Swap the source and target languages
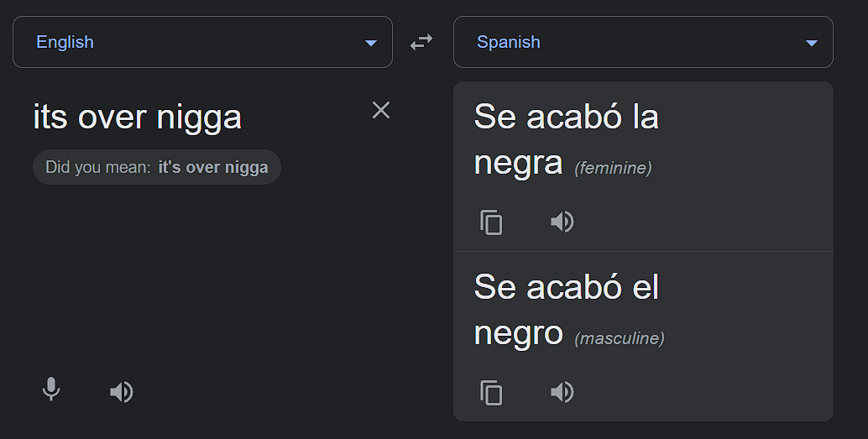The width and height of the screenshot is (868, 439). click(x=421, y=42)
